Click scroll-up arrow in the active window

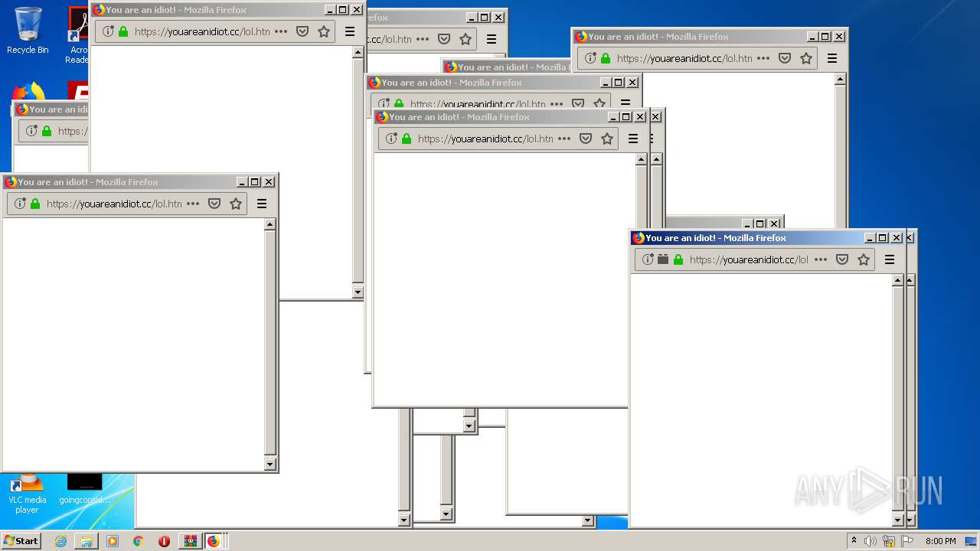click(898, 281)
